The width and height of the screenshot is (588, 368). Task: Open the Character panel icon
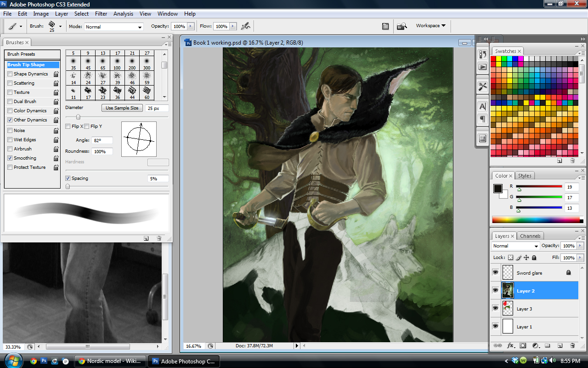tap(482, 106)
